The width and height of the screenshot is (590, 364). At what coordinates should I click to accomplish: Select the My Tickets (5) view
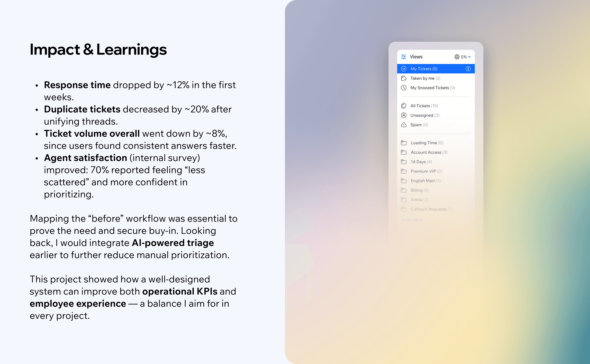click(x=424, y=69)
